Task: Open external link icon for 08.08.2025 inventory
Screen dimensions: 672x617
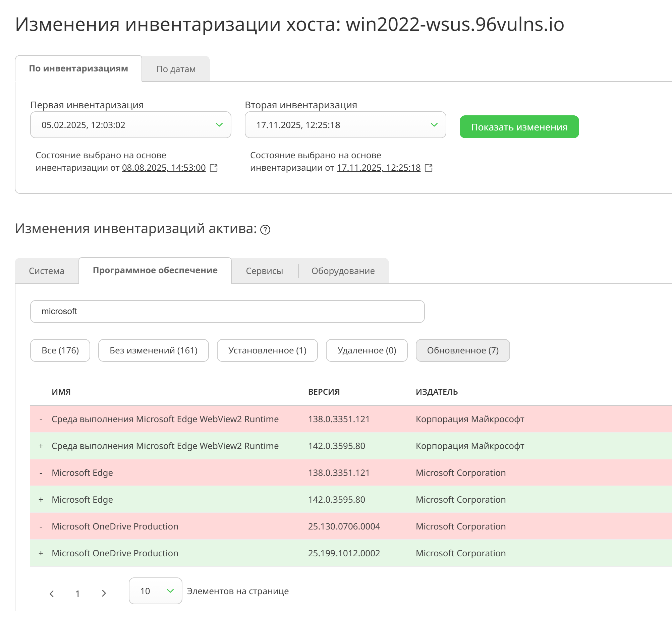Action: pos(214,168)
